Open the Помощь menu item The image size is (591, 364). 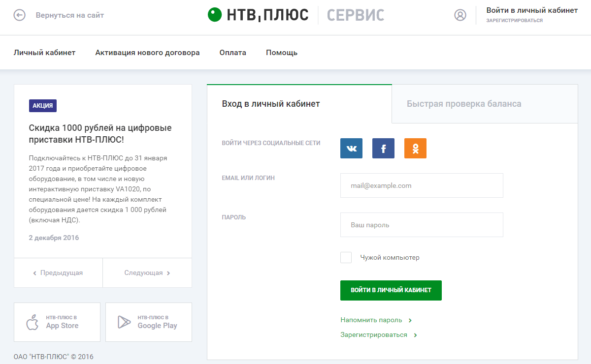coord(282,53)
